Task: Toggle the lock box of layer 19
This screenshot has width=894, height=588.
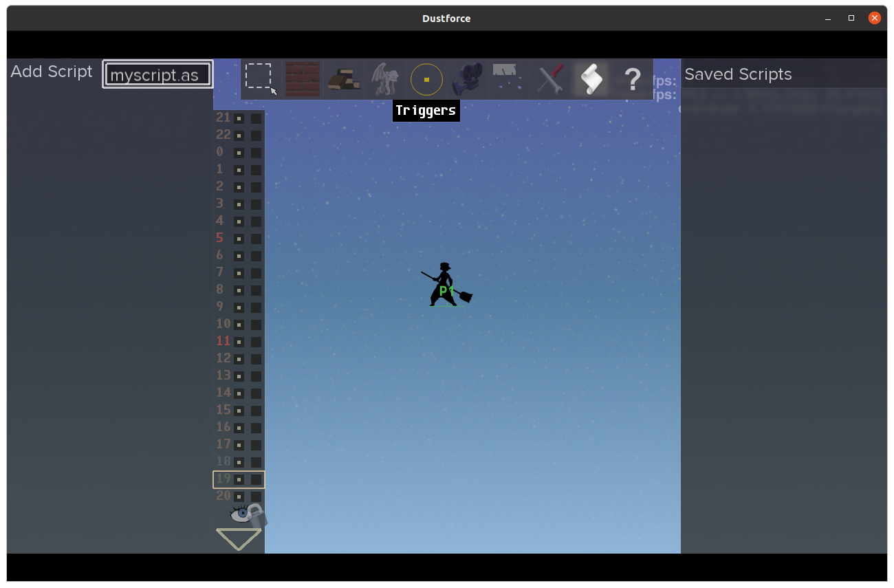Action: point(256,479)
